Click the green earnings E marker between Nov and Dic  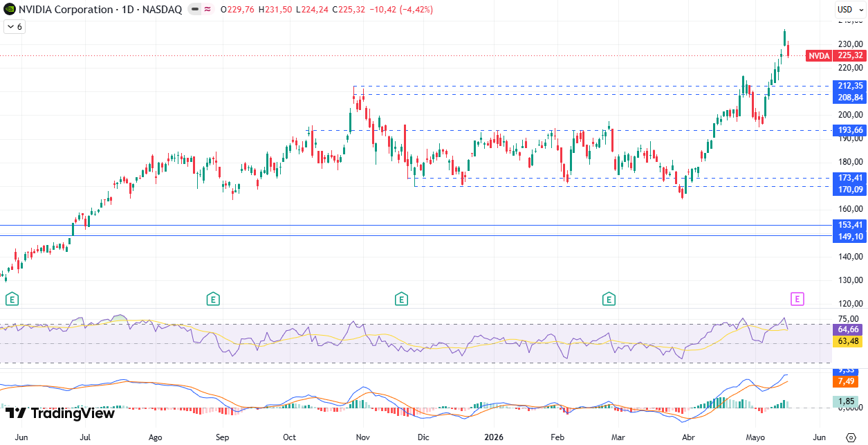click(x=401, y=299)
